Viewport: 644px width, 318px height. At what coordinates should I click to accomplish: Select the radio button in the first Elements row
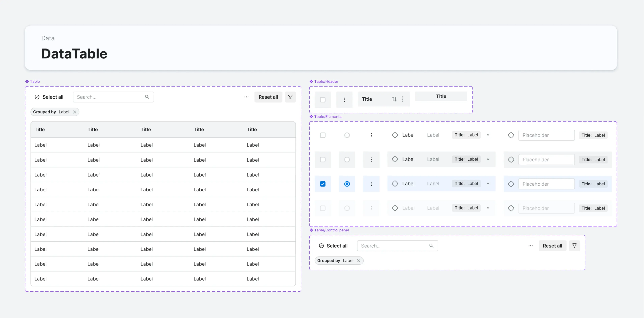(x=347, y=135)
